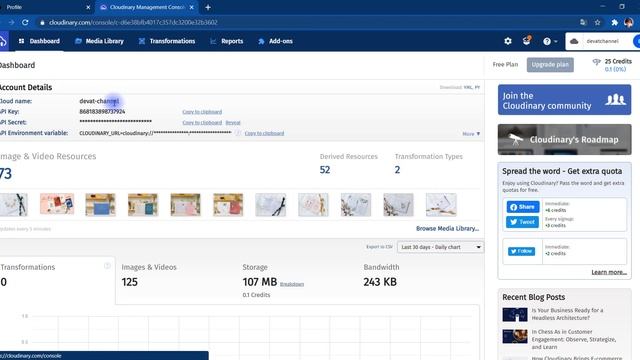This screenshot has height=360, width=640.
Task: Open the Transformations menu item
Action: pos(167,41)
